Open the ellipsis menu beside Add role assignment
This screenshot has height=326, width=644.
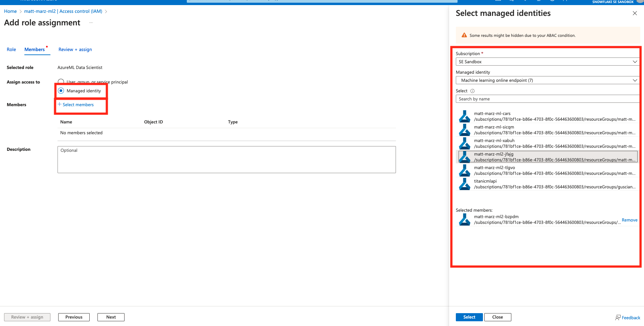click(x=91, y=23)
